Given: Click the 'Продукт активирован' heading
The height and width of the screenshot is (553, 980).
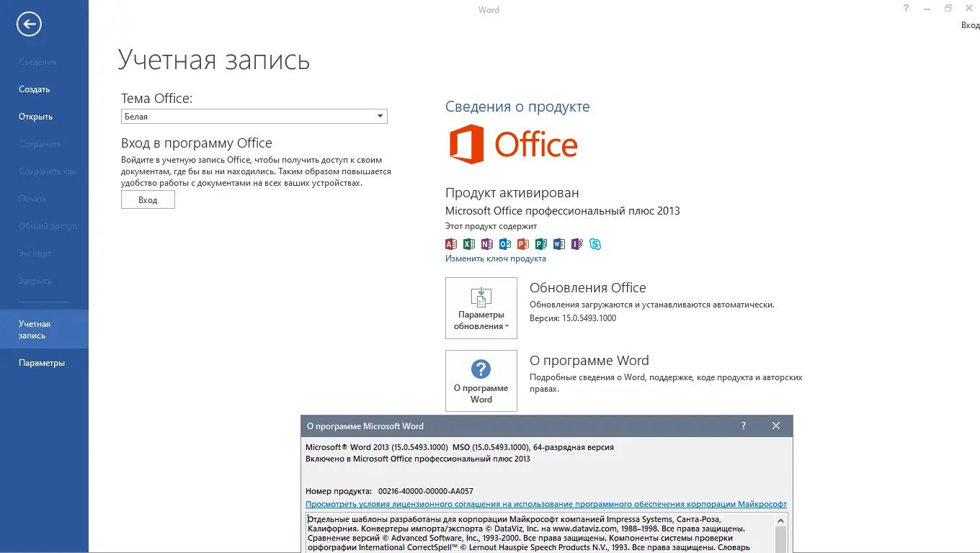Looking at the screenshot, I should pos(512,192).
